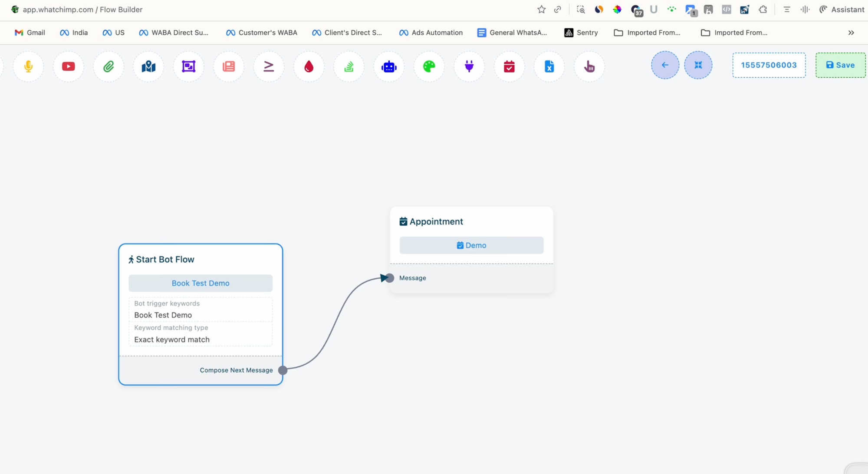Click the Appointment node Message input connector

(389, 278)
